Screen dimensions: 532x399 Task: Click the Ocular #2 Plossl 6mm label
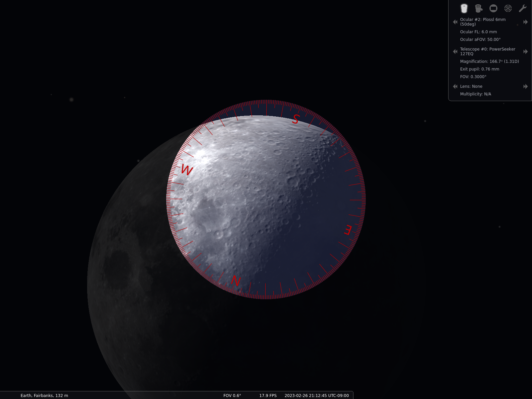click(x=483, y=22)
